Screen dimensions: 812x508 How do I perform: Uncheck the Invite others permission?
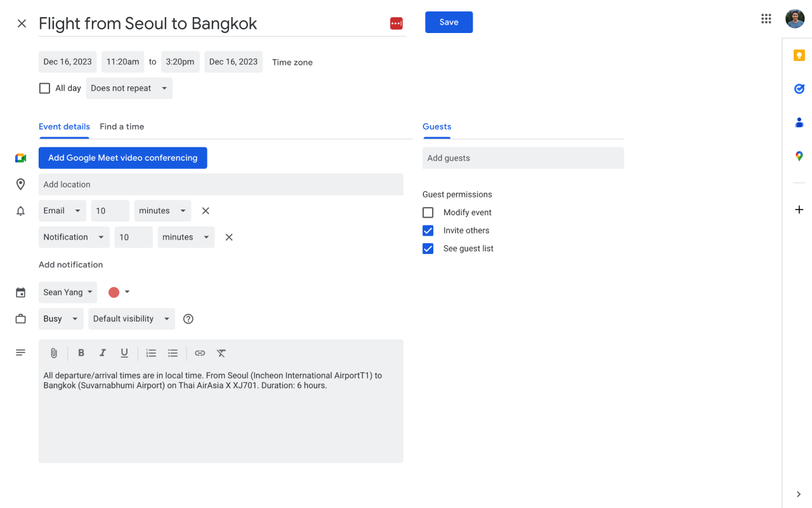point(428,230)
